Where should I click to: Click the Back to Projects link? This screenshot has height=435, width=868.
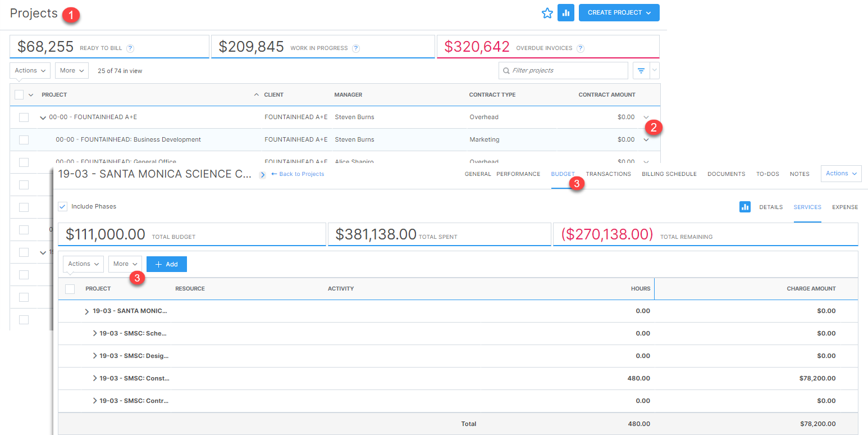pos(298,174)
